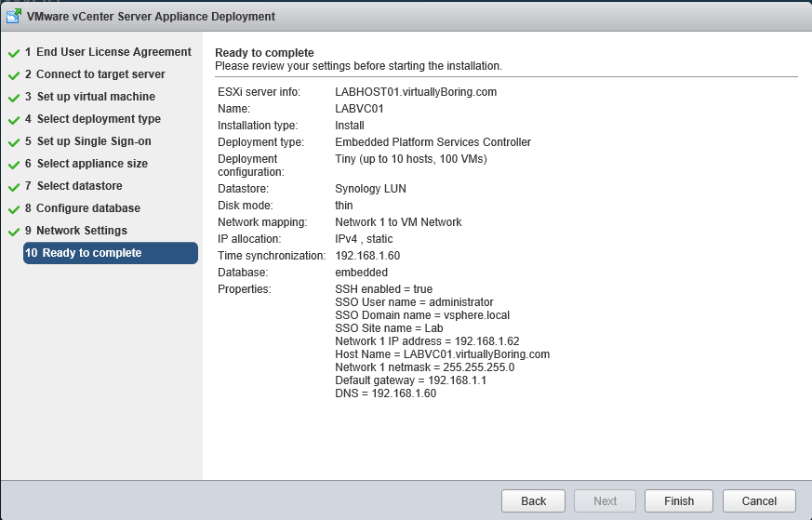Click Embedded Platform Services Controller text

coord(433,142)
